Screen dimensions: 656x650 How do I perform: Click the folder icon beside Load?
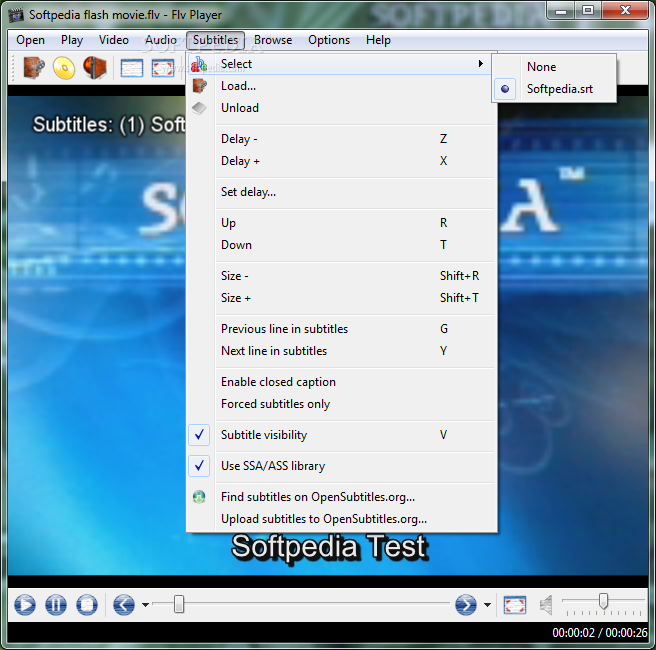coord(199,86)
